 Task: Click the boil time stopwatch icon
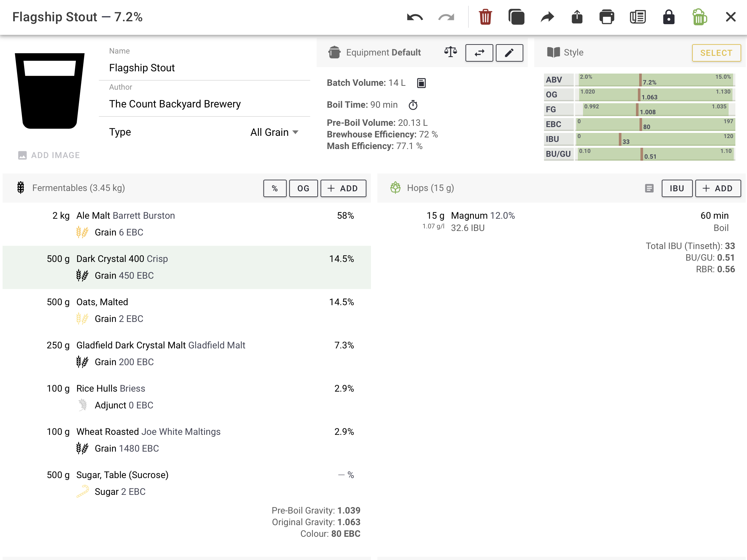413,105
